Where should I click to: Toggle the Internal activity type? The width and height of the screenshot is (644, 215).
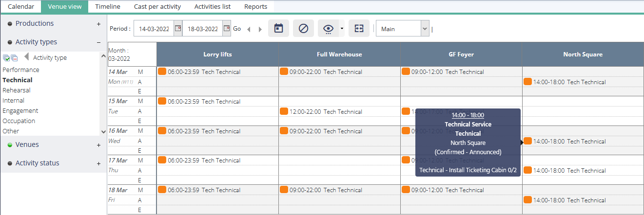click(x=14, y=100)
